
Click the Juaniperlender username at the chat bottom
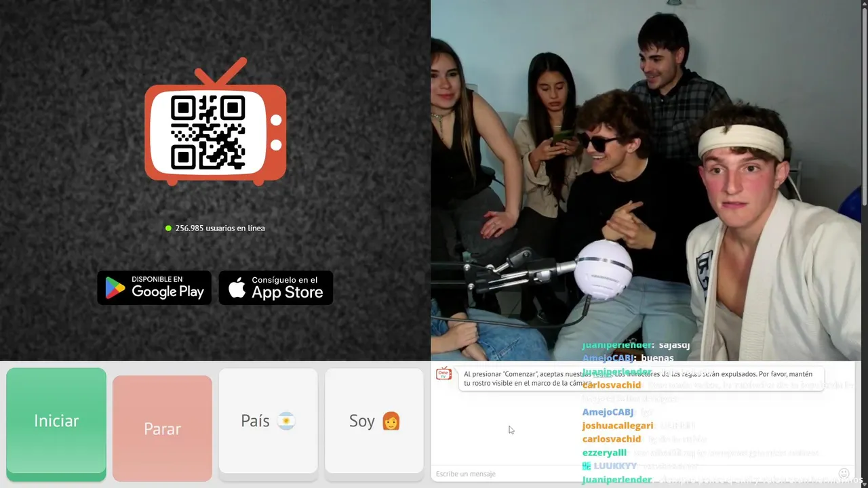coord(617,480)
